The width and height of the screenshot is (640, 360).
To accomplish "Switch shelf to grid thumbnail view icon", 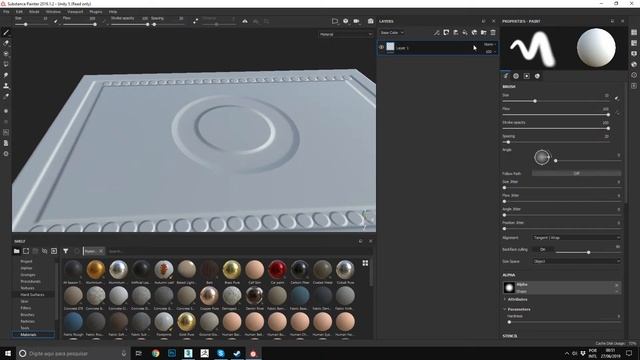I will 365,263.
